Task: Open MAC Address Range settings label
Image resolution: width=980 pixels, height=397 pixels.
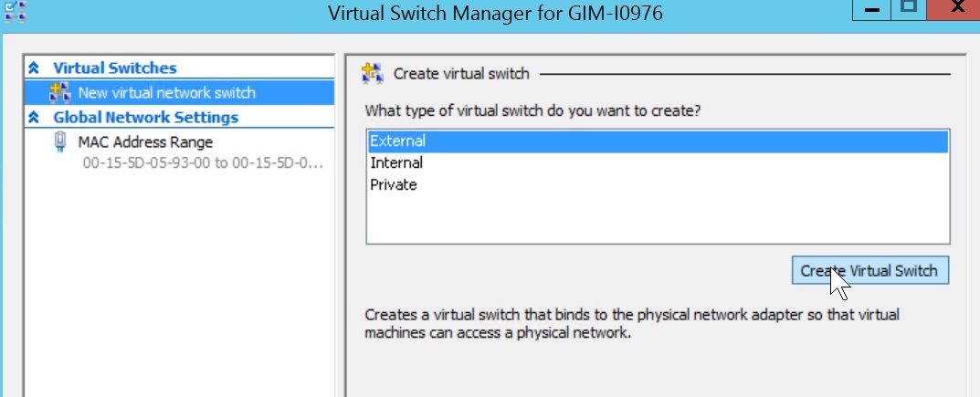Action: (145, 142)
